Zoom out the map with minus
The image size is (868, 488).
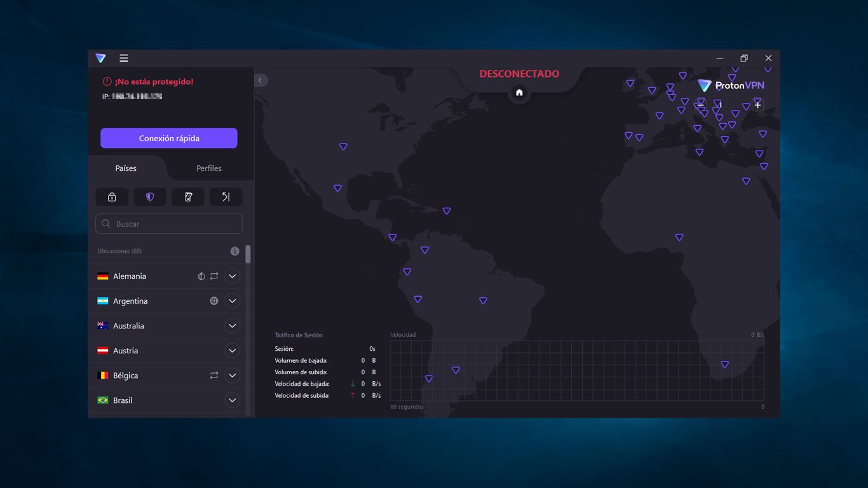tap(700, 105)
